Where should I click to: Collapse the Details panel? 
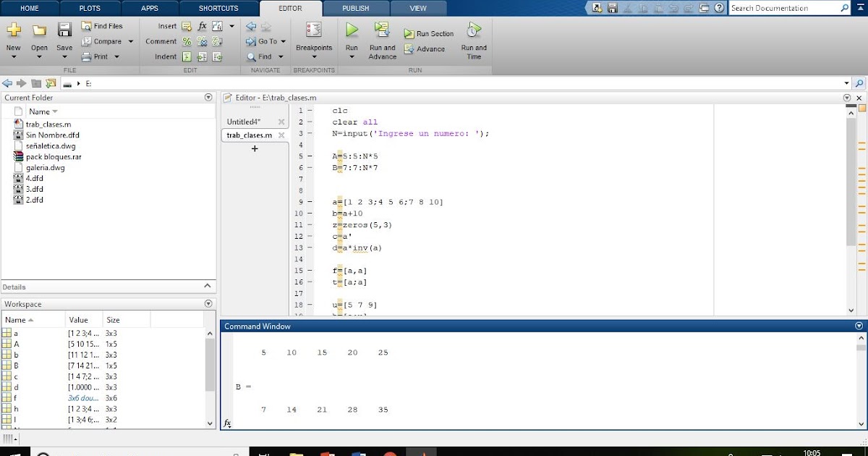tap(208, 285)
